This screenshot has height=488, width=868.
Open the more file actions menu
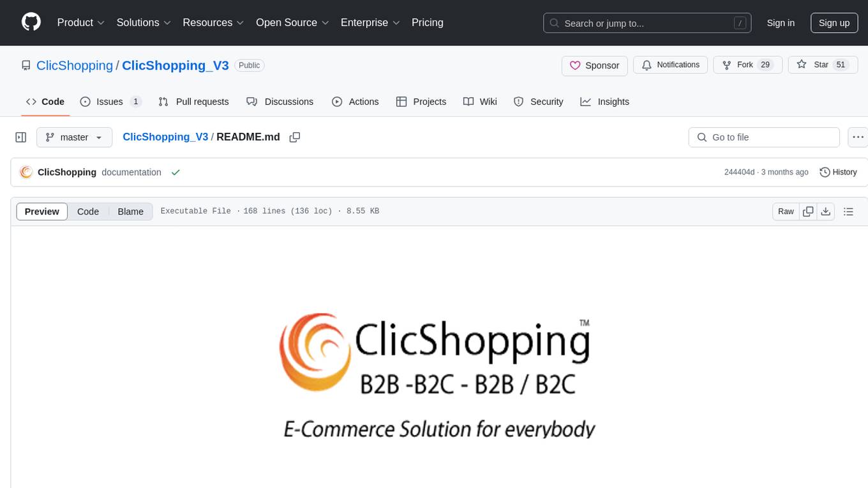(858, 137)
